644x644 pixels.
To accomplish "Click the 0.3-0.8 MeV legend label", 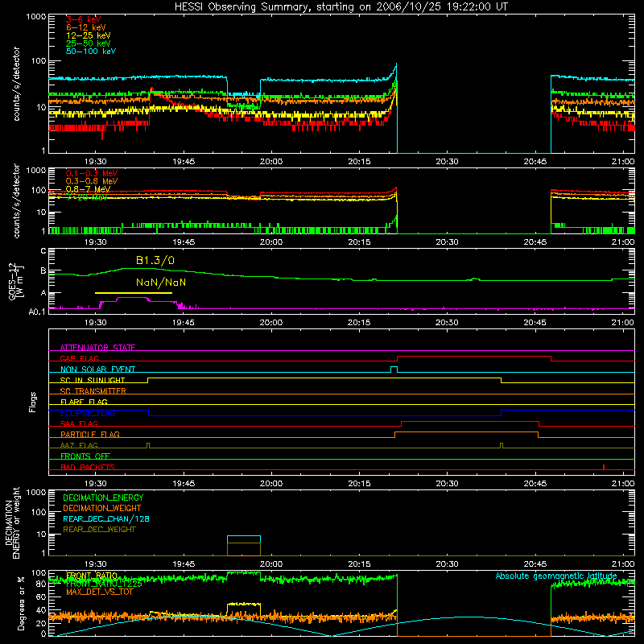I will click(92, 181).
